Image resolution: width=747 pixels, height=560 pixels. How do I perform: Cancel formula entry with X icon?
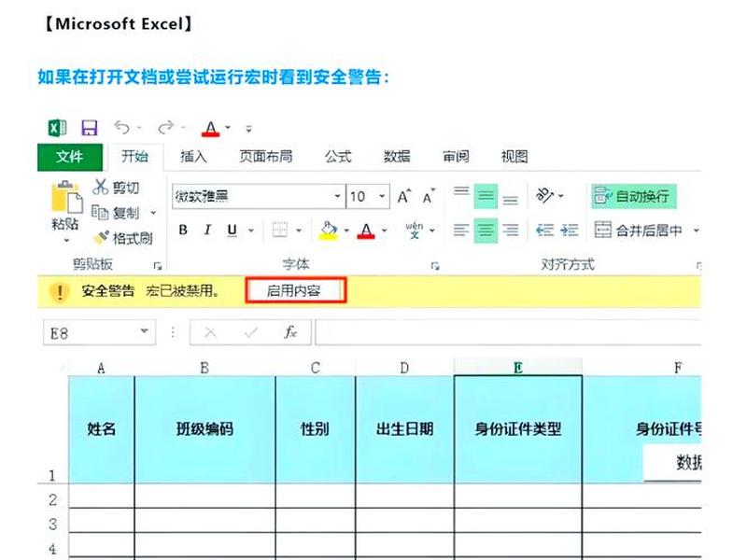point(210,332)
